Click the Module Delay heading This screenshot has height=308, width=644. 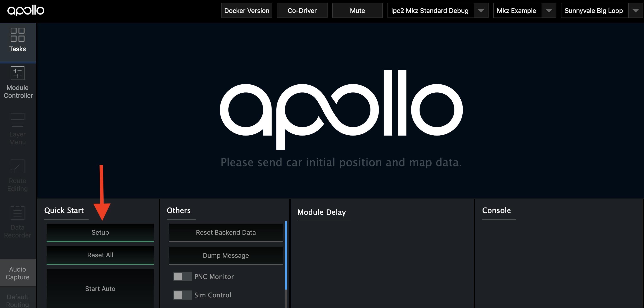[322, 212]
